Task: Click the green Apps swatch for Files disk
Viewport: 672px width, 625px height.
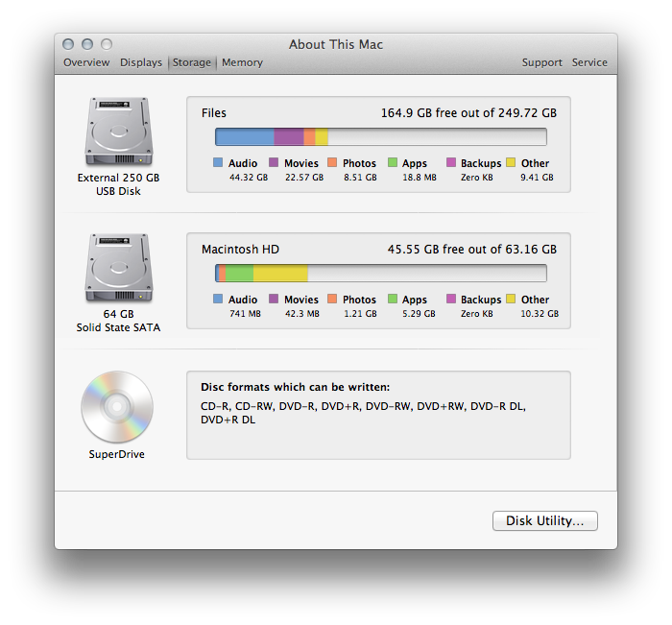Action: (393, 162)
